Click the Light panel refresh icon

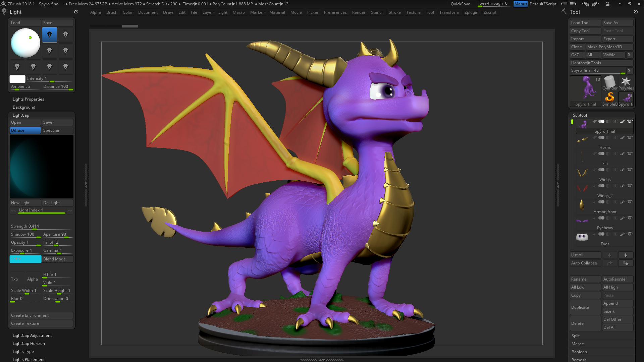pyautogui.click(x=76, y=12)
